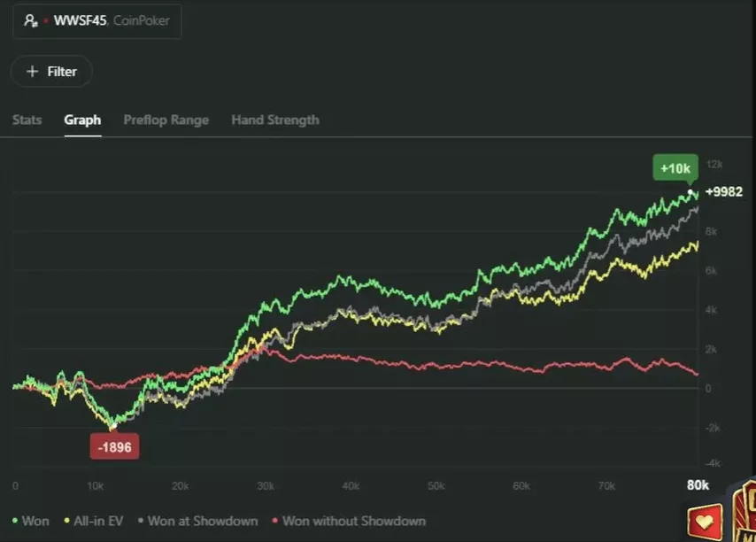Toggle the All-in EV legend series
The width and height of the screenshot is (756, 542).
pyautogui.click(x=94, y=522)
